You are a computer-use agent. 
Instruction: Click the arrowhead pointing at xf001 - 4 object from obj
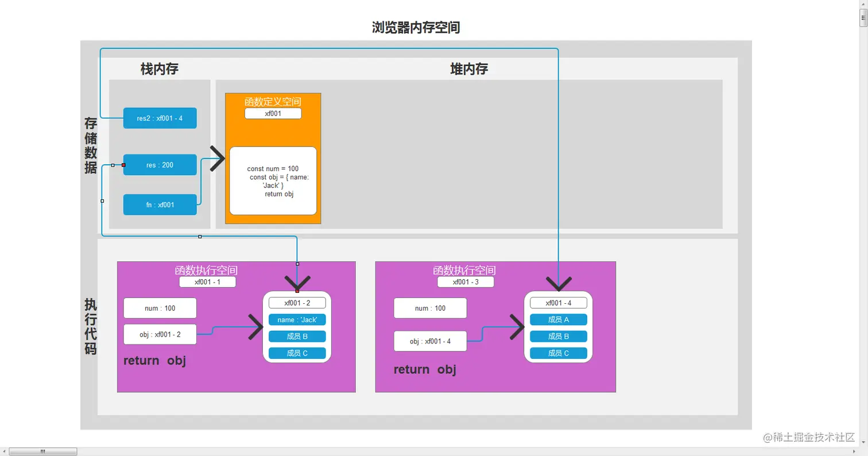coord(517,326)
